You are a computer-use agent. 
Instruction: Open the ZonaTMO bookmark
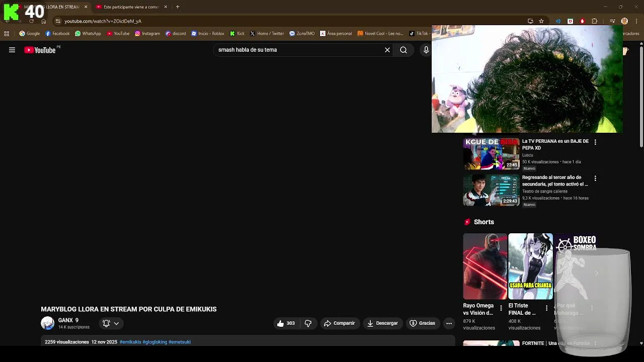(x=302, y=34)
